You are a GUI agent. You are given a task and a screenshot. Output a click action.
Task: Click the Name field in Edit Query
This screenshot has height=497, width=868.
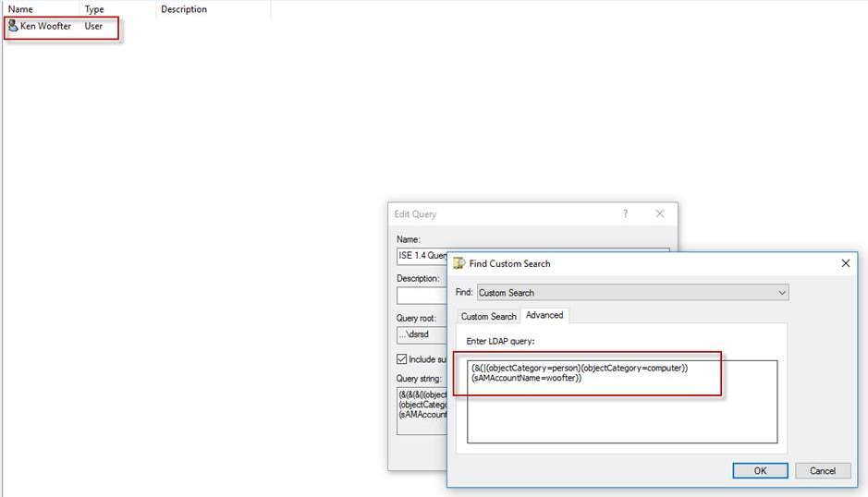tap(422, 255)
